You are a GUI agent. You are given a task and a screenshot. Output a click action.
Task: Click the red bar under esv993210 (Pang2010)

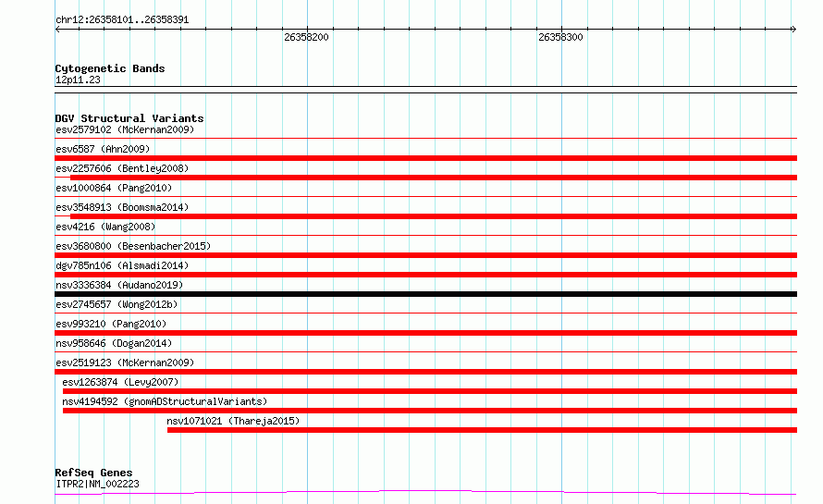point(426,333)
